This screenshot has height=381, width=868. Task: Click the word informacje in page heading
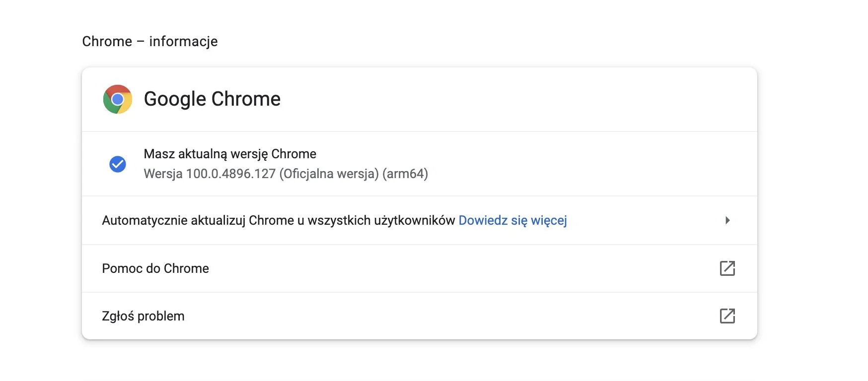(183, 41)
